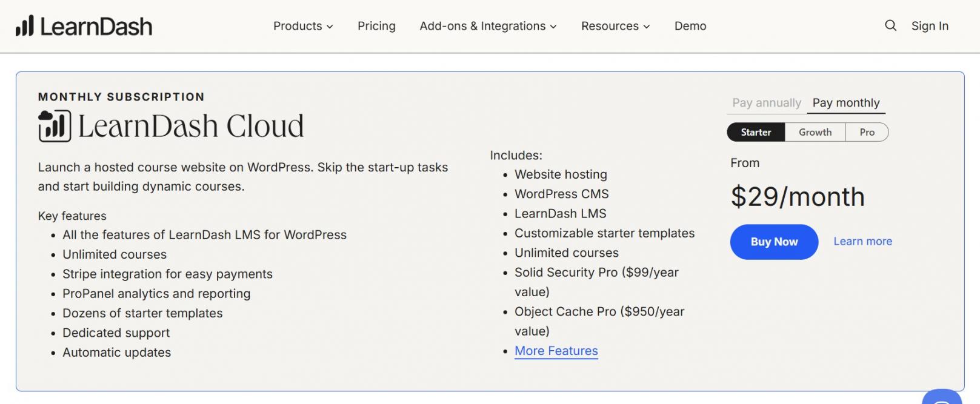Open the Learn more link
Screen dimensions: 980x404
coord(862,241)
